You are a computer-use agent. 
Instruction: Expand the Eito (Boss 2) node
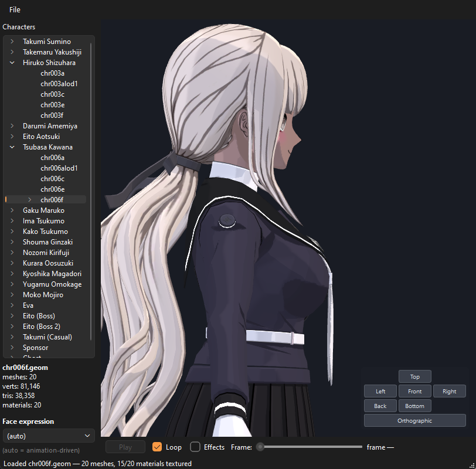[x=12, y=327]
